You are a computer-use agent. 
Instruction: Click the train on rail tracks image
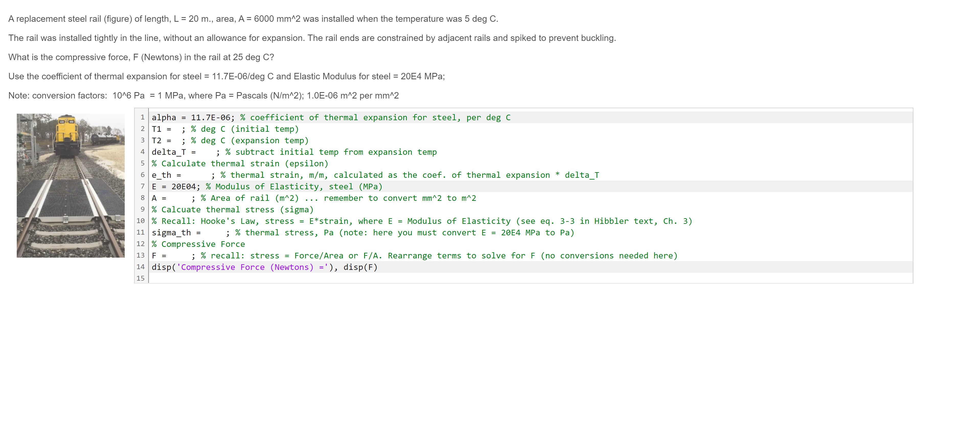[70, 185]
